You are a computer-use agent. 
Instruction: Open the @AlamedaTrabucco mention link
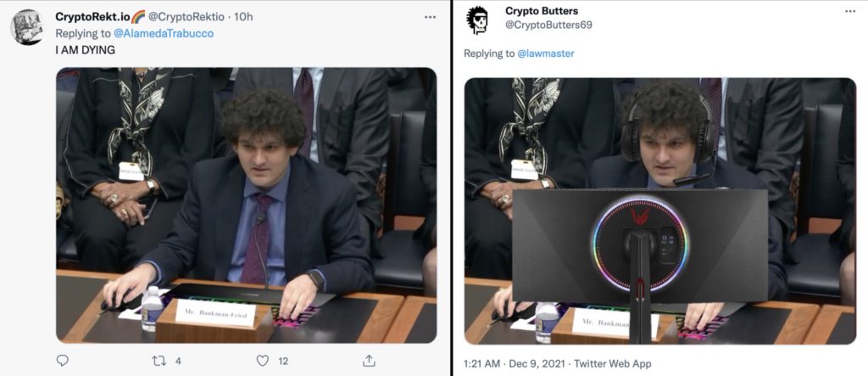click(x=164, y=33)
